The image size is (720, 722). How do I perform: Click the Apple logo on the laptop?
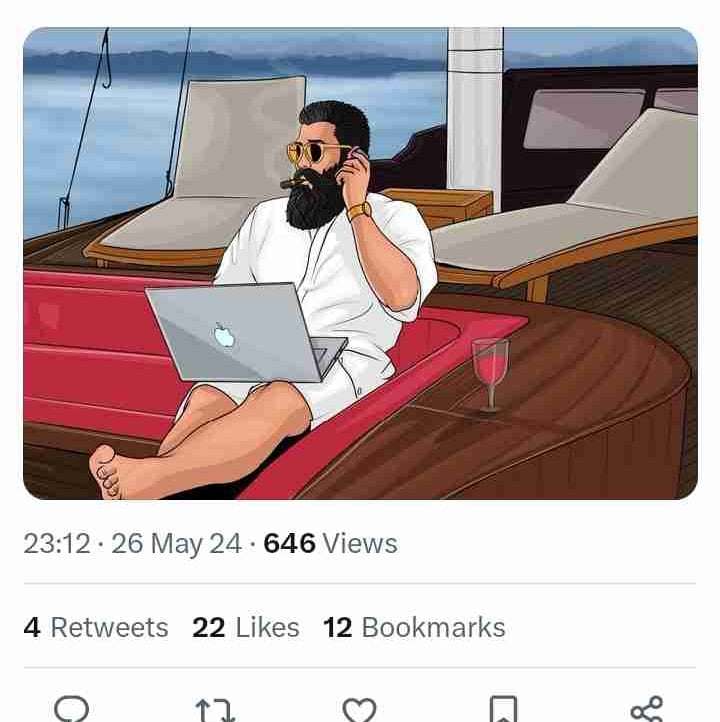pos(224,336)
